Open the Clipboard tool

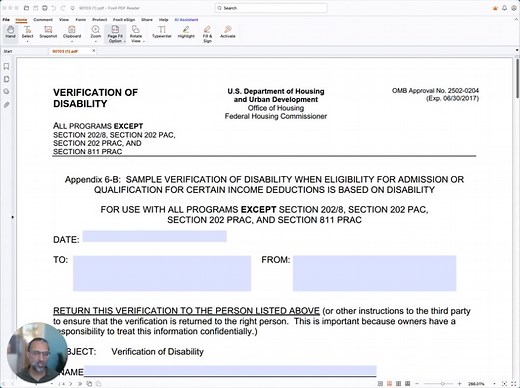click(x=72, y=31)
